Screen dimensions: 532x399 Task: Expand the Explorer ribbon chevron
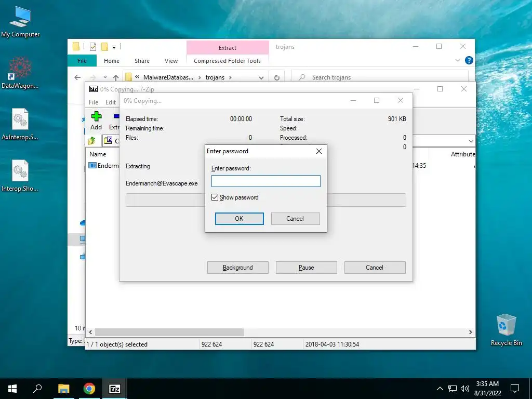457,60
